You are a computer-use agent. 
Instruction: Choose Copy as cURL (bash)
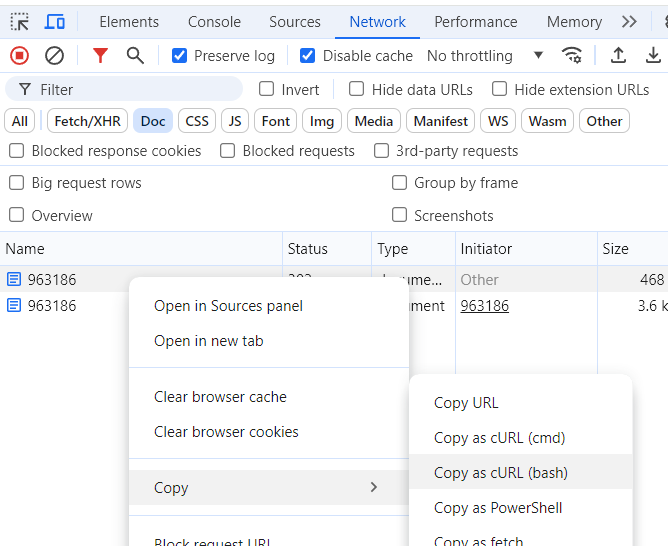[x=500, y=473]
